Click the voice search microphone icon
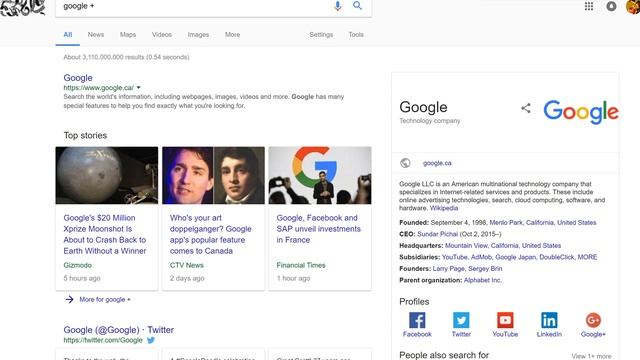This screenshot has height=360, width=640. (338, 6)
